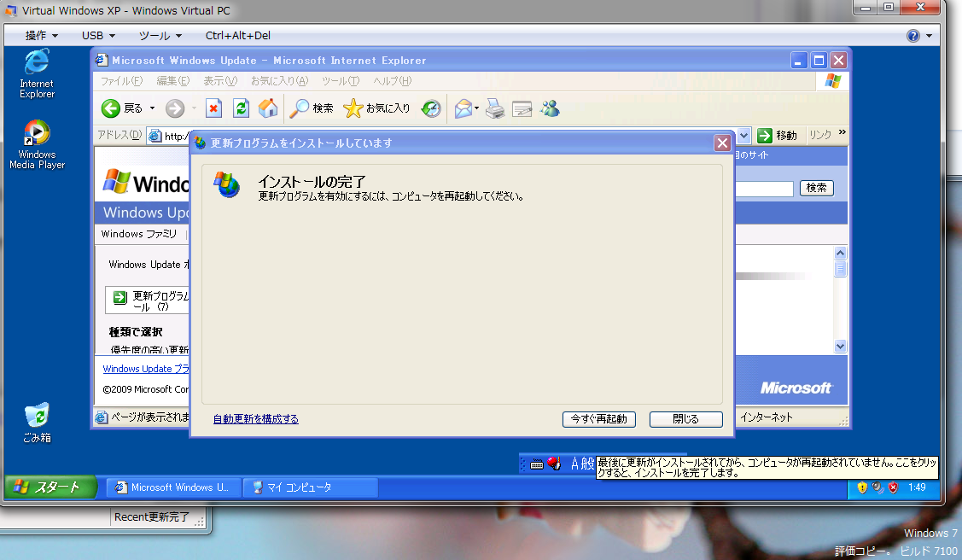Viewport: 962px width, 560px height.
Task: Expand the リンク chevron in IE
Action: coord(842,133)
